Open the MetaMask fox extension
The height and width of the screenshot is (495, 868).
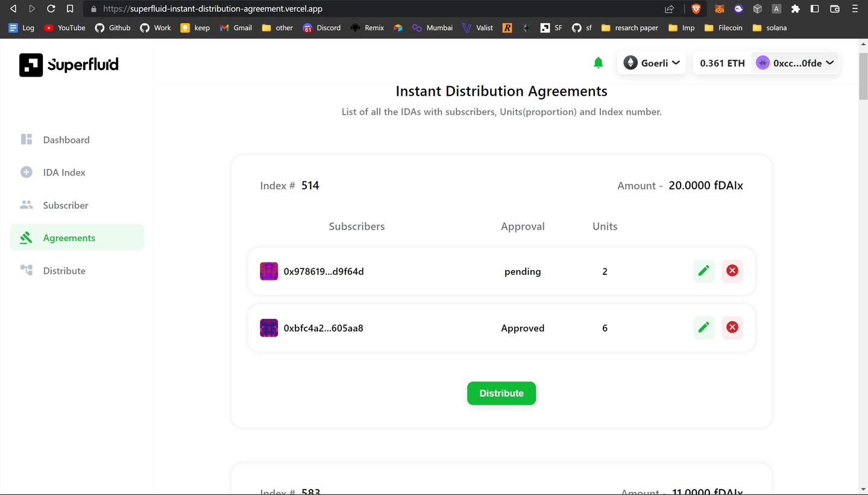(x=719, y=8)
